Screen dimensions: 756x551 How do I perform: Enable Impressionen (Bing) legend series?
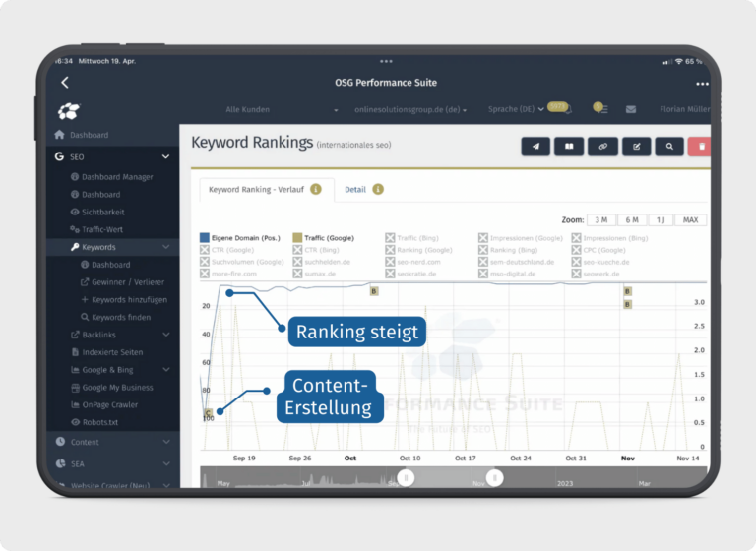tap(610, 238)
